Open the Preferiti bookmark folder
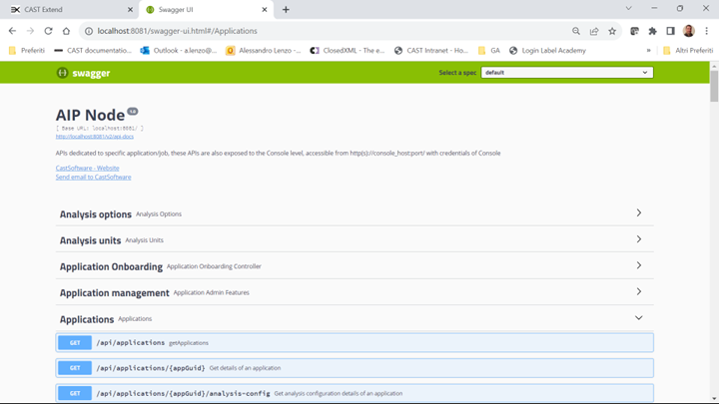The height and width of the screenshot is (404, 719). coord(27,50)
